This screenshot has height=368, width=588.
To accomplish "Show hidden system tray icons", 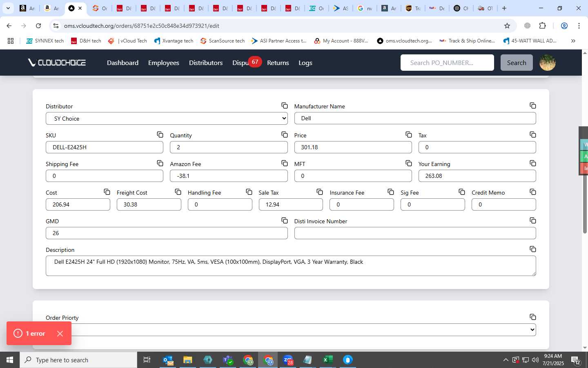I will click(x=506, y=360).
